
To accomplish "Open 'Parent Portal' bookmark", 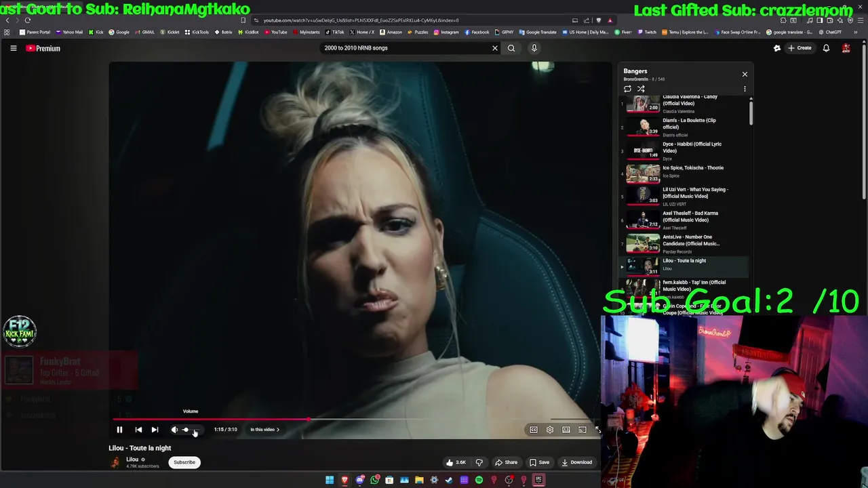I will [35, 32].
